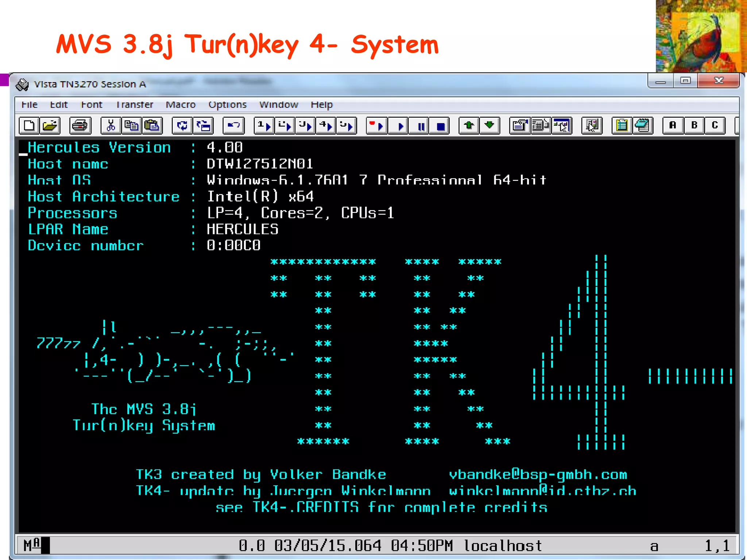Viewport: 747px width, 560px height.
Task: Open the Transfer menu
Action: 135,105
